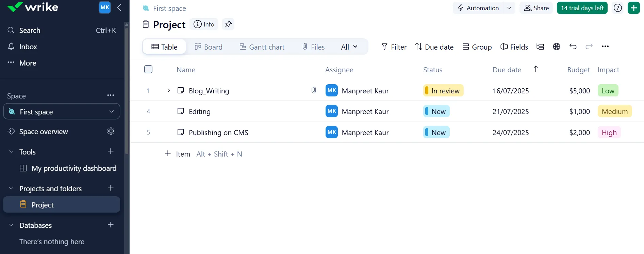
Task: Open the Inbox
Action: click(22, 47)
